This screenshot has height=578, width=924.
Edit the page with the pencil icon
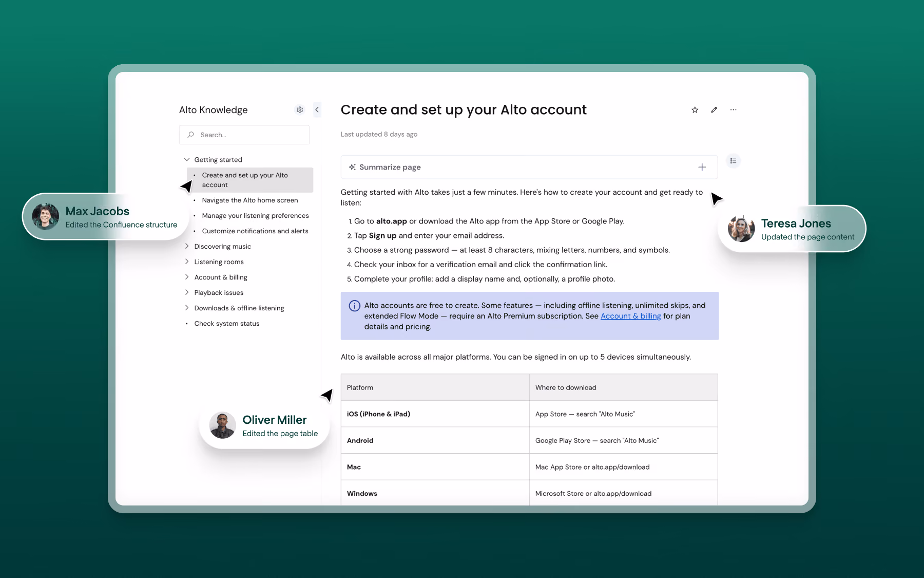[714, 109]
